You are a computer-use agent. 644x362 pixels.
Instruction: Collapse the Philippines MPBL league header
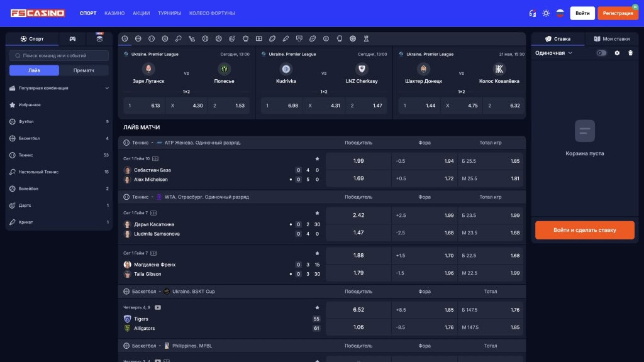pos(322,346)
